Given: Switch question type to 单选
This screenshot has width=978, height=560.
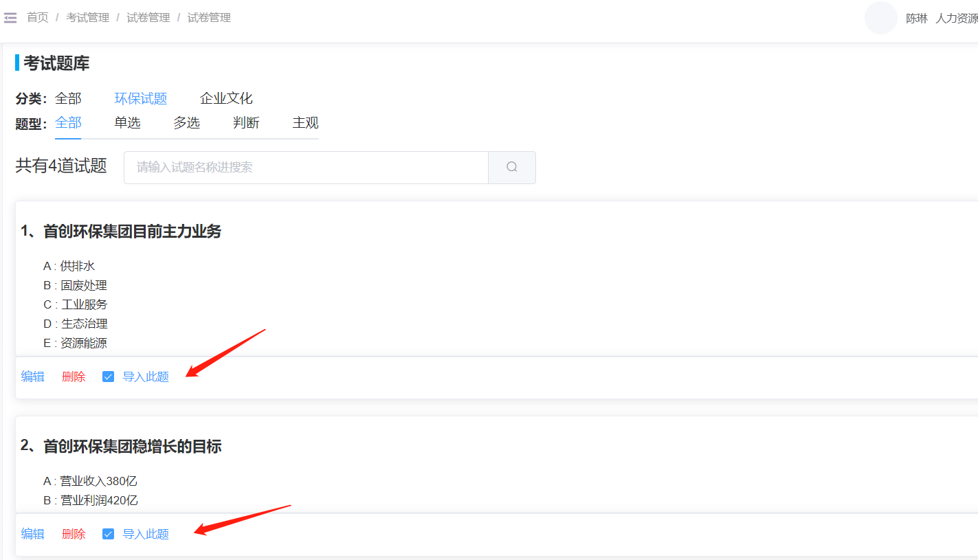Looking at the screenshot, I should pyautogui.click(x=127, y=123).
